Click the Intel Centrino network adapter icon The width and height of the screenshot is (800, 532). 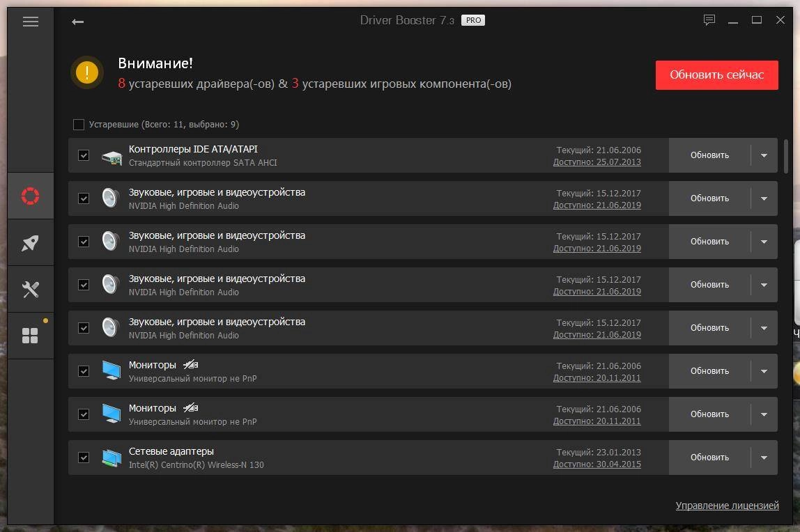click(x=111, y=458)
